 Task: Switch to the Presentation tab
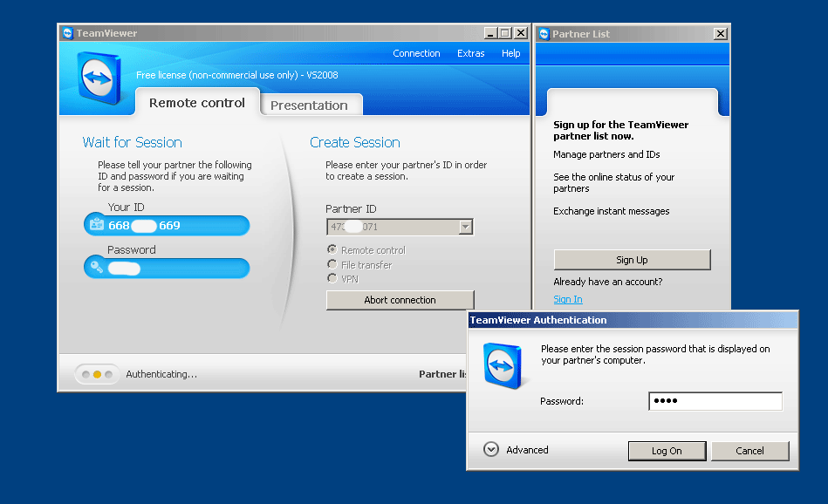pos(310,105)
